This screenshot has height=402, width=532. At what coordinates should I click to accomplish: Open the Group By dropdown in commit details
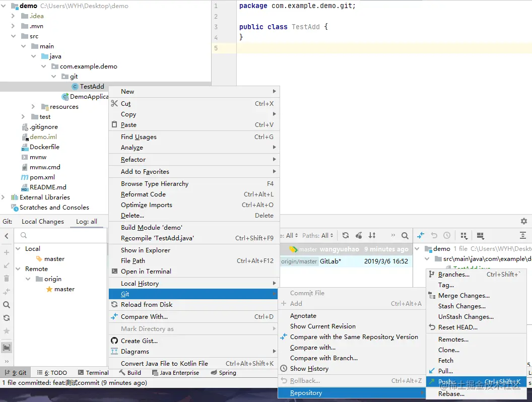coord(464,235)
